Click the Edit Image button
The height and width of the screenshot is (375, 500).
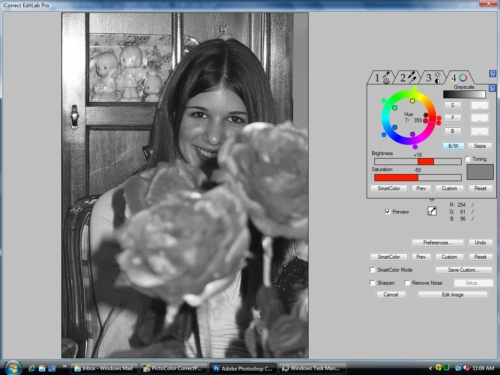coord(452,295)
